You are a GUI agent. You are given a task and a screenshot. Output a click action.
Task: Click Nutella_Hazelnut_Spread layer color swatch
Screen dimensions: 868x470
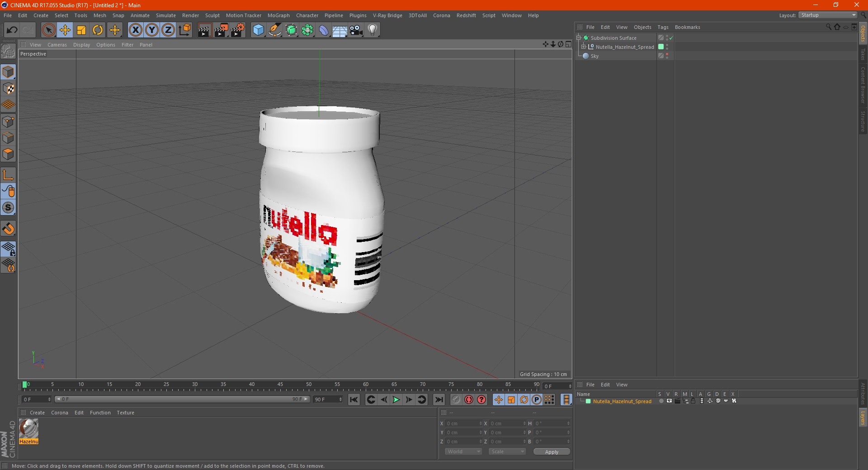pos(588,401)
